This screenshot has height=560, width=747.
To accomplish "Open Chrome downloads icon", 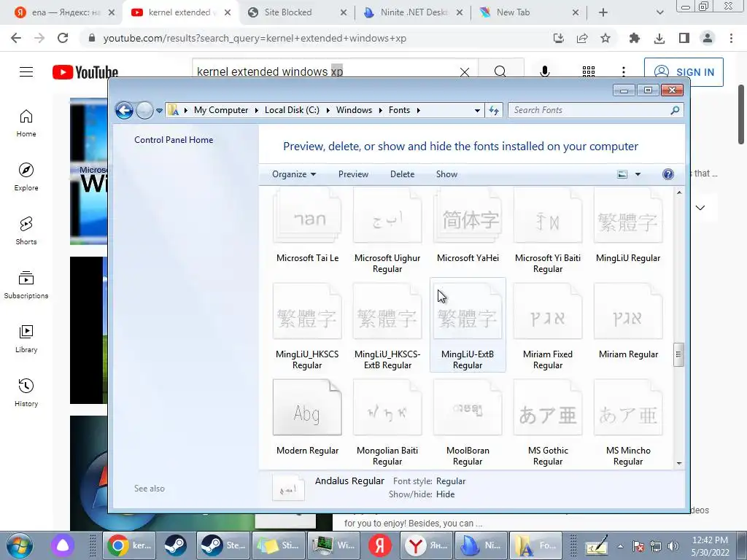I will click(659, 39).
